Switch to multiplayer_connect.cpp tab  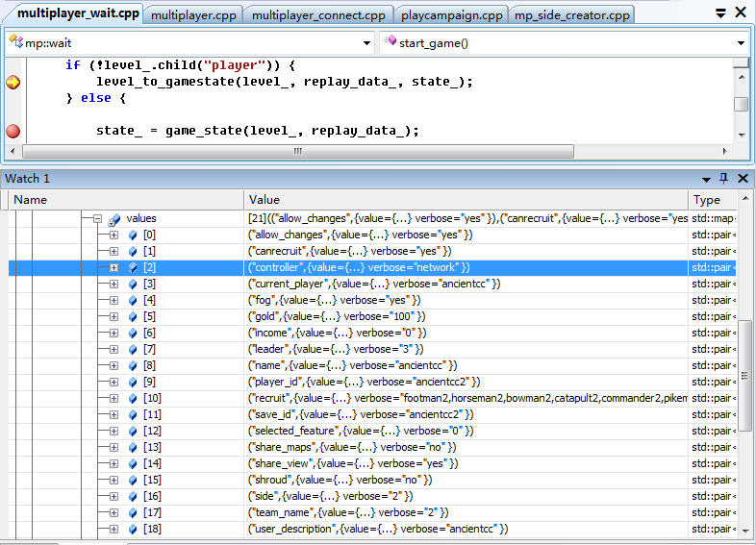tap(318, 15)
